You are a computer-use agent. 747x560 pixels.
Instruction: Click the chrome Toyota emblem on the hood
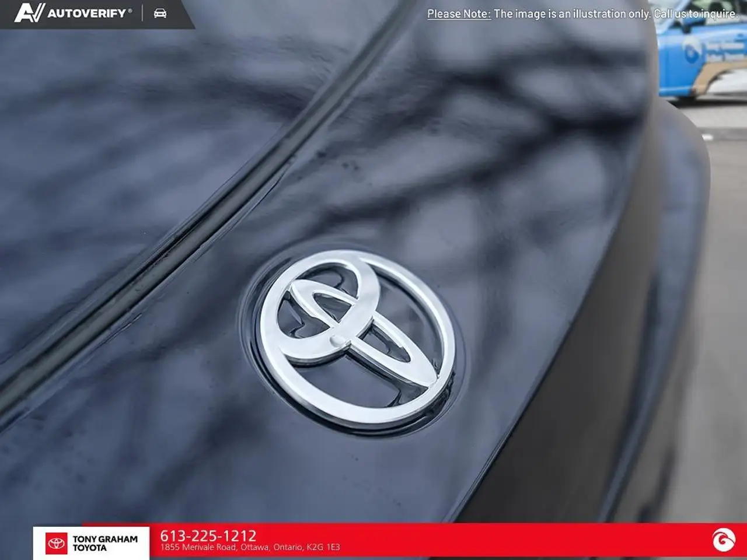(x=357, y=338)
